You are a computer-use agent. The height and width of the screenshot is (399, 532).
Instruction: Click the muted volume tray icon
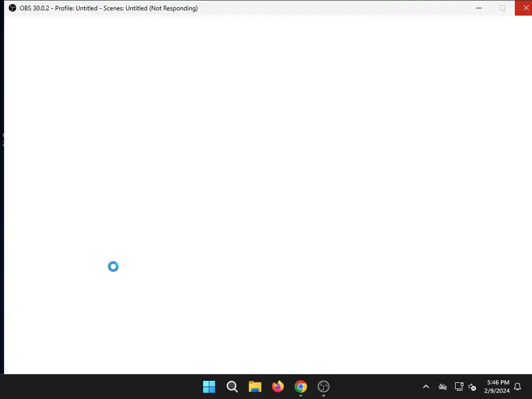[472, 387]
